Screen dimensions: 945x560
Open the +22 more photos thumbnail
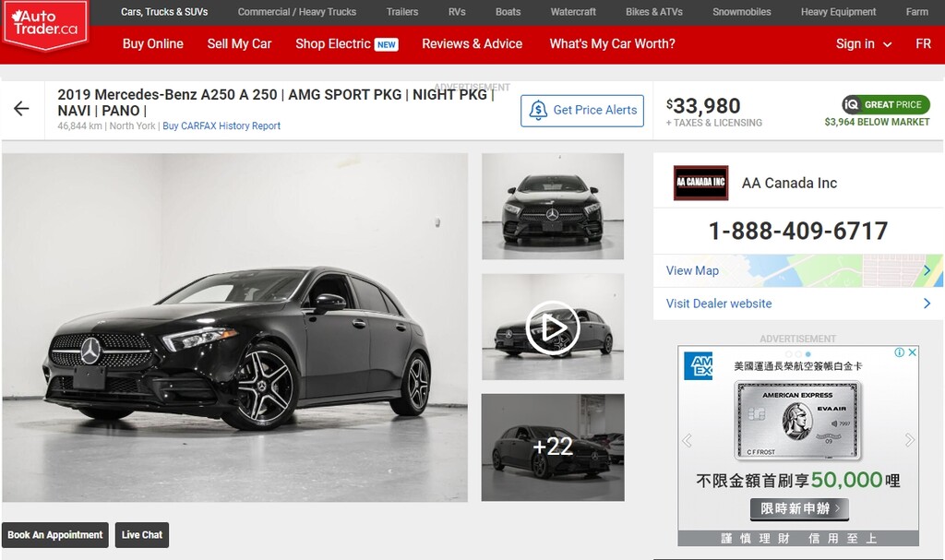point(553,447)
